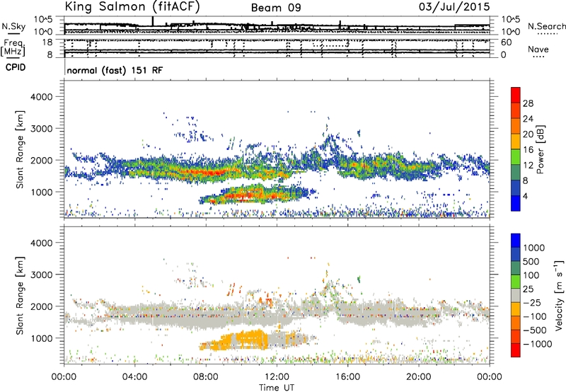Click the 'Slant Range [km]' label of power panel
Screen dimensions: 566x392
point(20,149)
